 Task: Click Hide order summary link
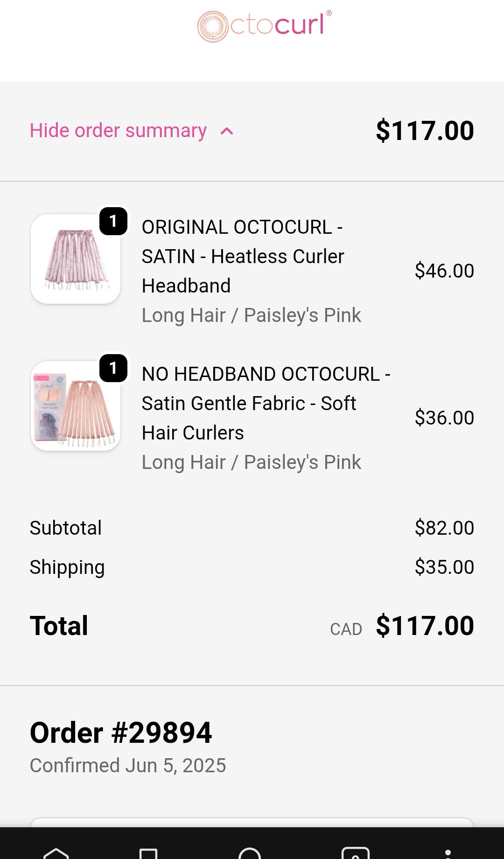pyautogui.click(x=118, y=131)
